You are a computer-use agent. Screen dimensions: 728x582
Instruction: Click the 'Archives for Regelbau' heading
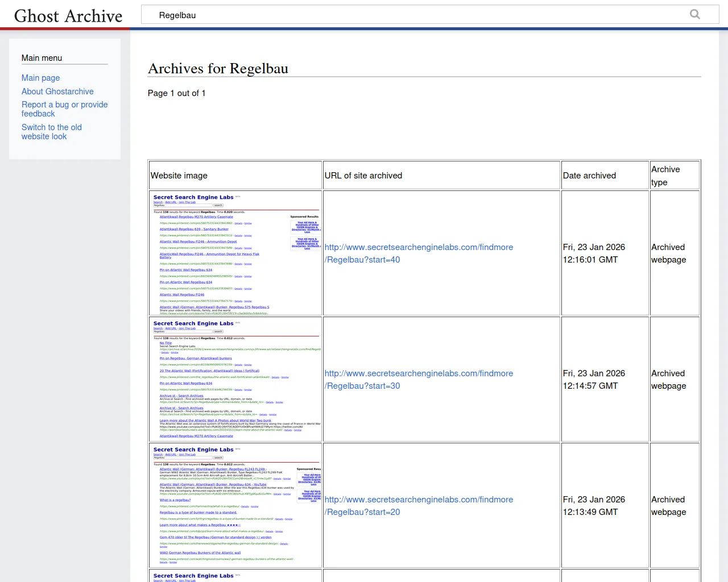[x=218, y=69]
